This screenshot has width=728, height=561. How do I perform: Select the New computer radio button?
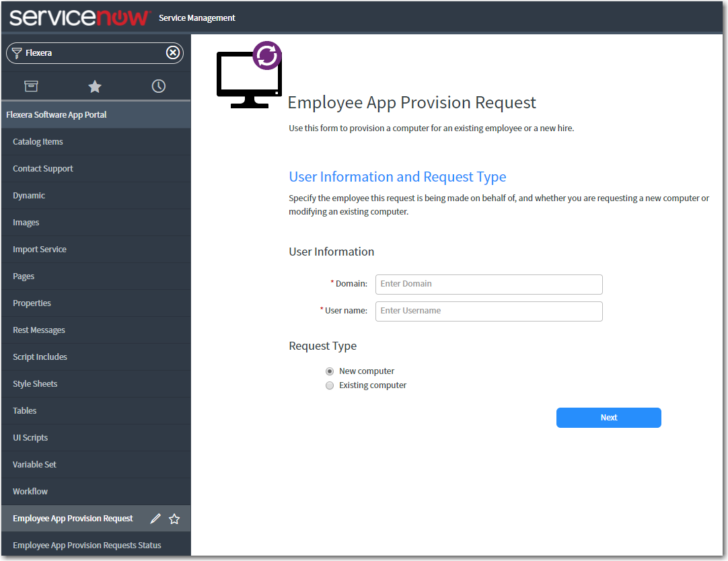point(330,371)
